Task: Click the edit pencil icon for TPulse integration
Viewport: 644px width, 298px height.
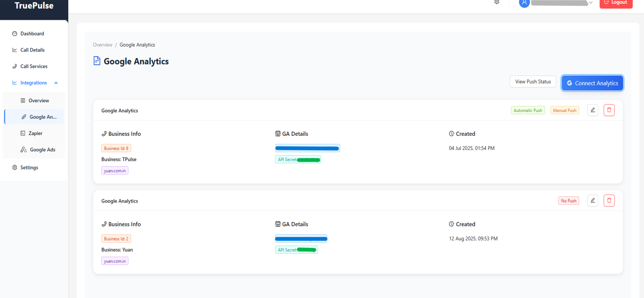Action: click(x=593, y=110)
